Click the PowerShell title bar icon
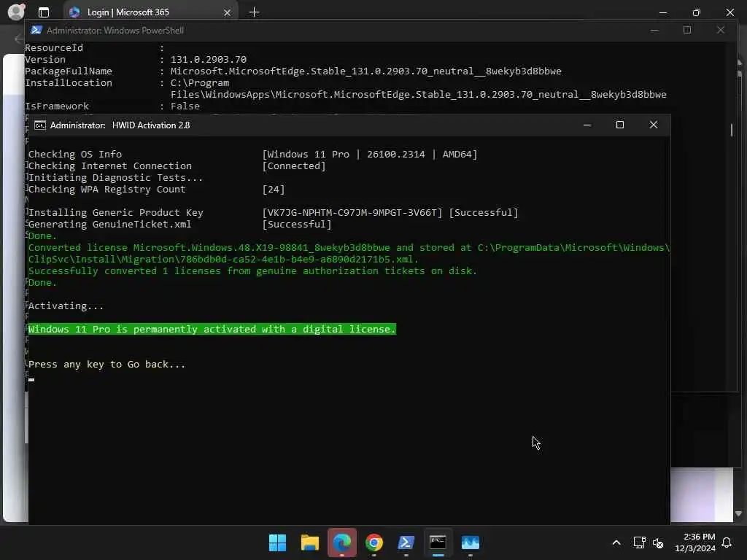The height and width of the screenshot is (560, 747). (36, 30)
